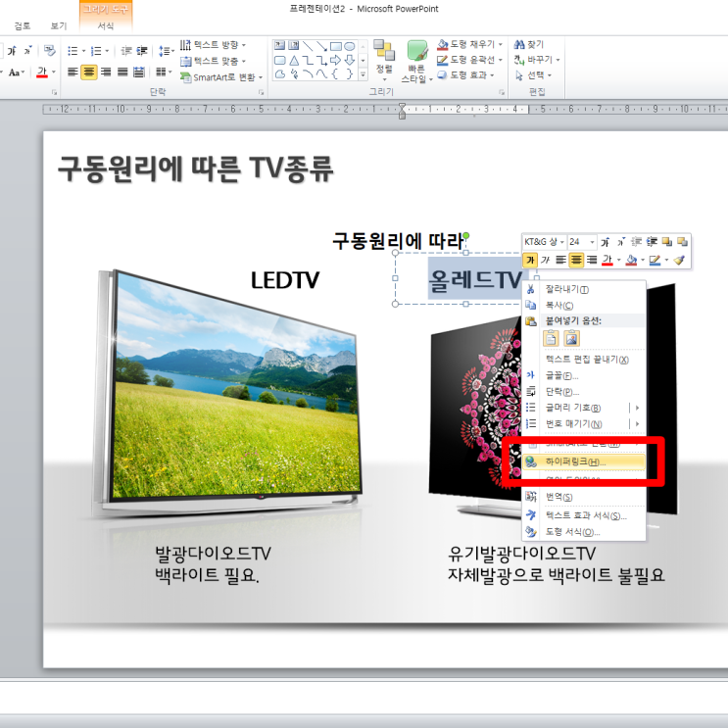The width and height of the screenshot is (728, 728).
Task: Toggle center align in mini toolbar
Action: coord(576,260)
